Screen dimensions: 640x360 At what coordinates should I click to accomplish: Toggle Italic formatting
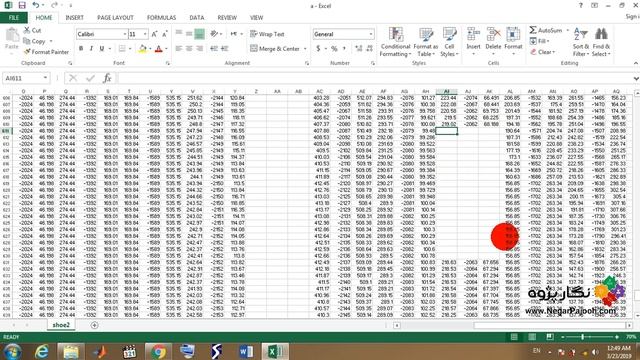91,49
